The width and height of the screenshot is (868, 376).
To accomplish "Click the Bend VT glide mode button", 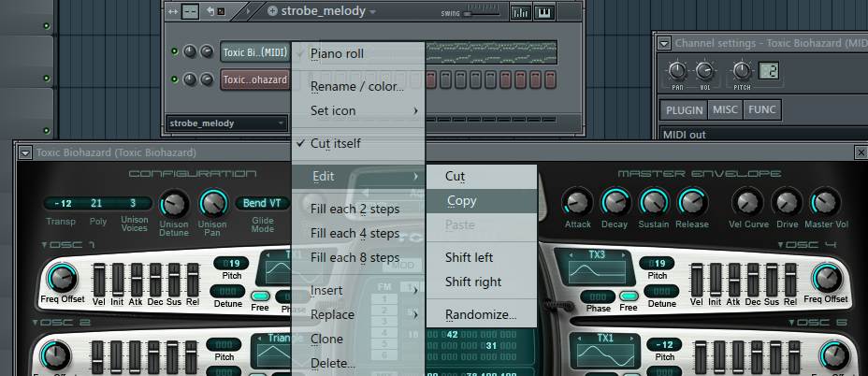I will [x=263, y=203].
